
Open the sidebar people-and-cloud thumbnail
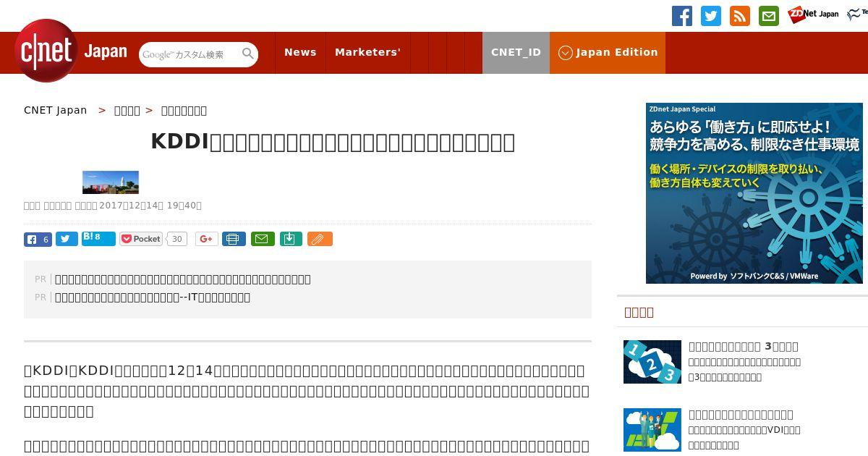[652, 430]
